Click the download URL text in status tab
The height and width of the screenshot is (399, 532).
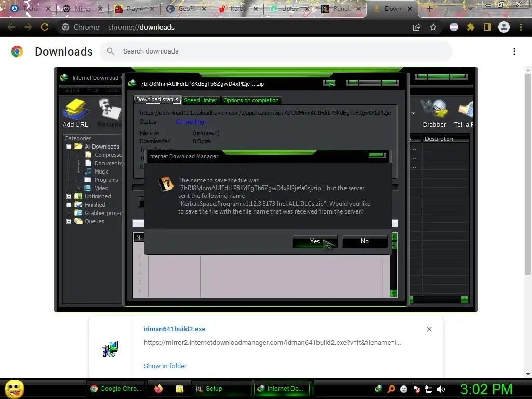pyautogui.click(x=265, y=113)
